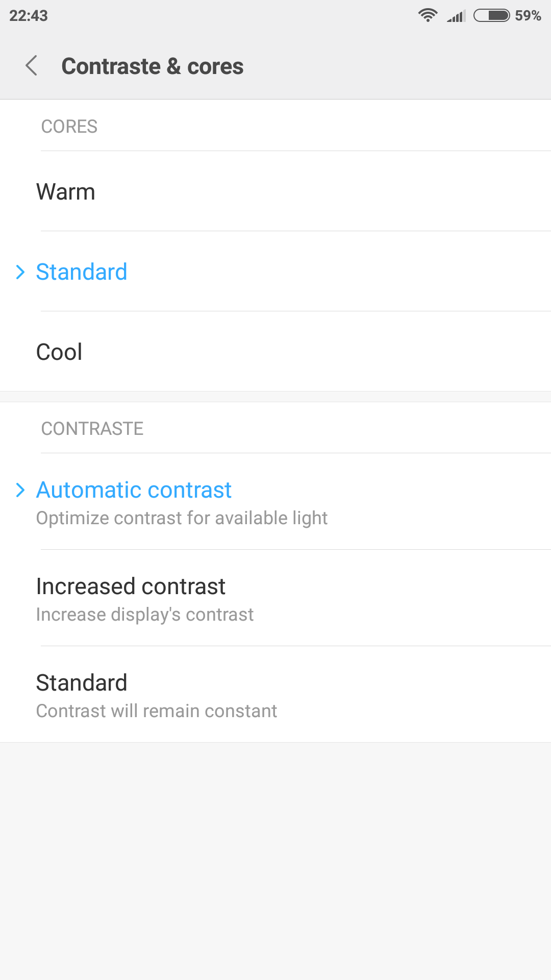
Task: Tap the cellular signal strength icon
Action: point(456,16)
